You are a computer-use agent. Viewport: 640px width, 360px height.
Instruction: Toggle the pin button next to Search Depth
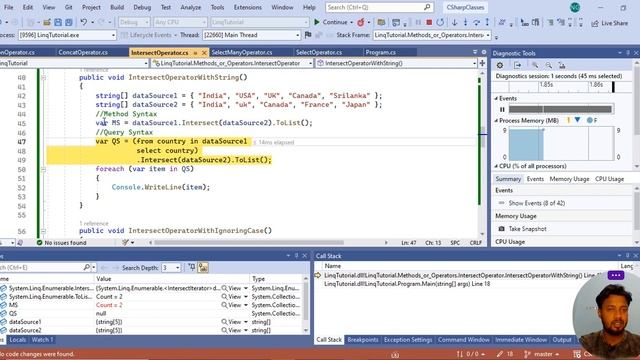191,267
